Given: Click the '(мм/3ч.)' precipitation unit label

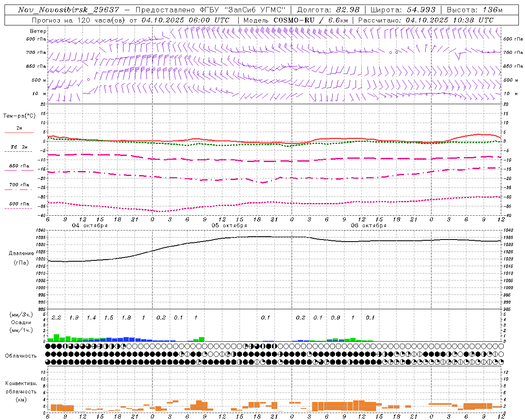Looking at the screenshot, I should tap(21, 315).
